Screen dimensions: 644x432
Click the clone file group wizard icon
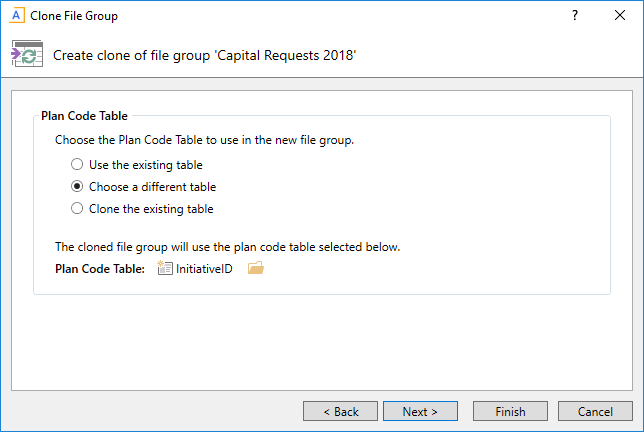25,55
